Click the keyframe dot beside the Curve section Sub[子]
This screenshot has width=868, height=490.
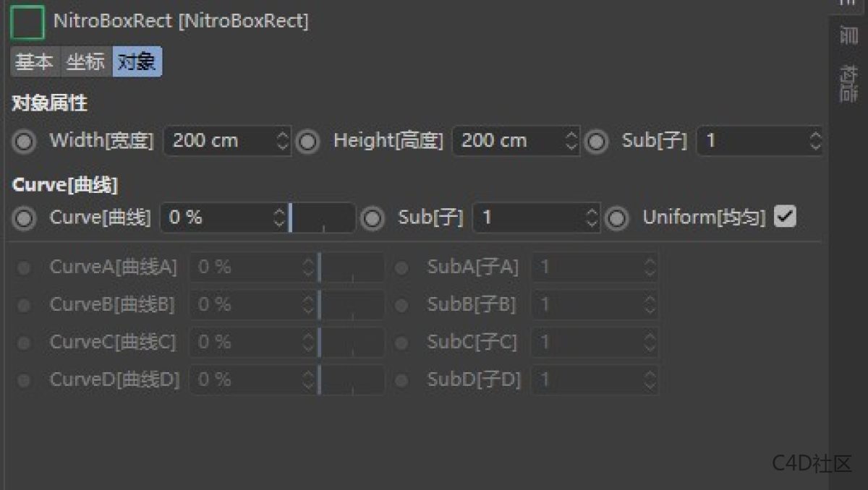tap(373, 218)
